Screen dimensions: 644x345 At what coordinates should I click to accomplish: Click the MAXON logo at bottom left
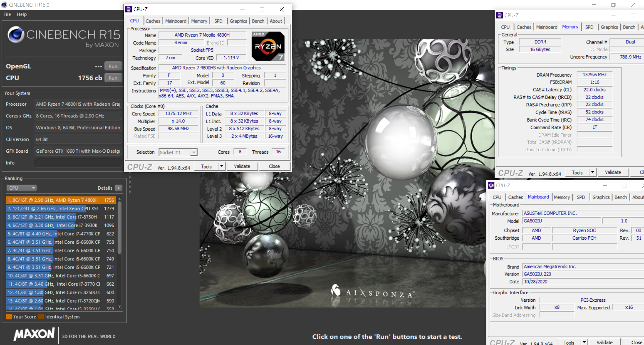coord(34,334)
